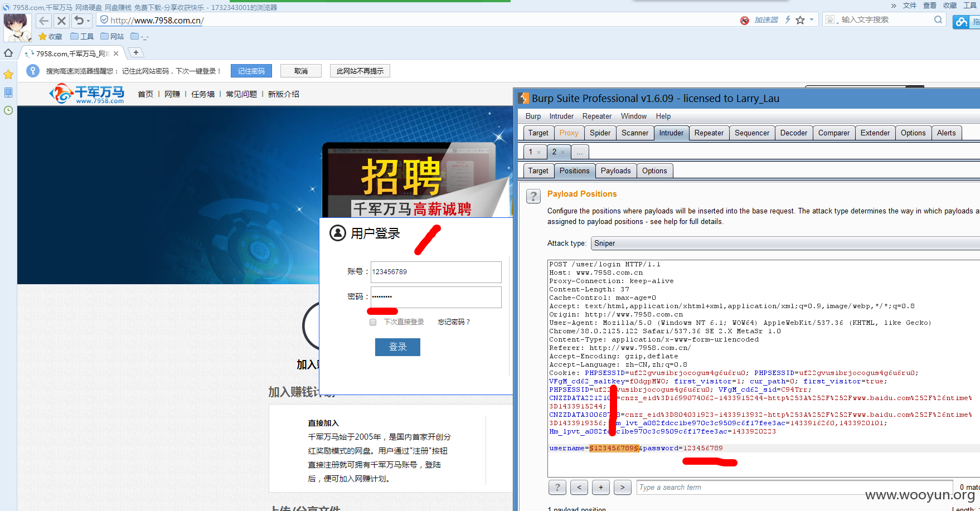Open dropdown next to undo arrow
This screenshot has height=511, width=980.
(x=88, y=21)
